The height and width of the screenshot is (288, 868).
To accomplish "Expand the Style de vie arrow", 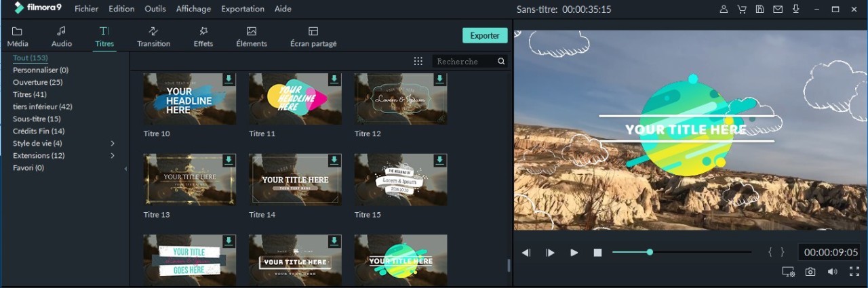I will 113,144.
